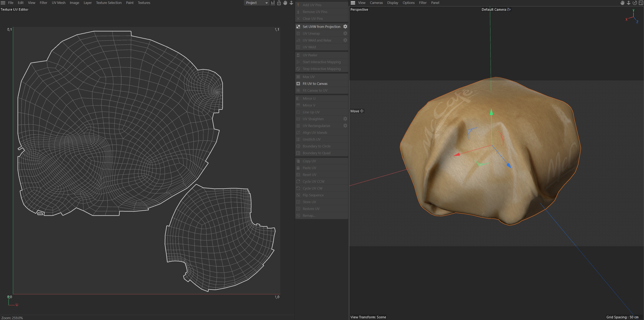
Task: Click the Default Camera link icon
Action: (x=508, y=9)
